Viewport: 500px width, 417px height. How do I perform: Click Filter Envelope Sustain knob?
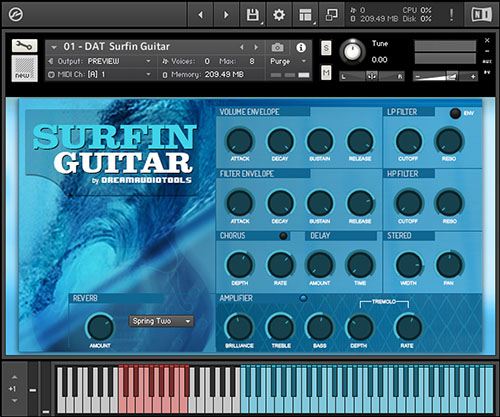(320, 203)
